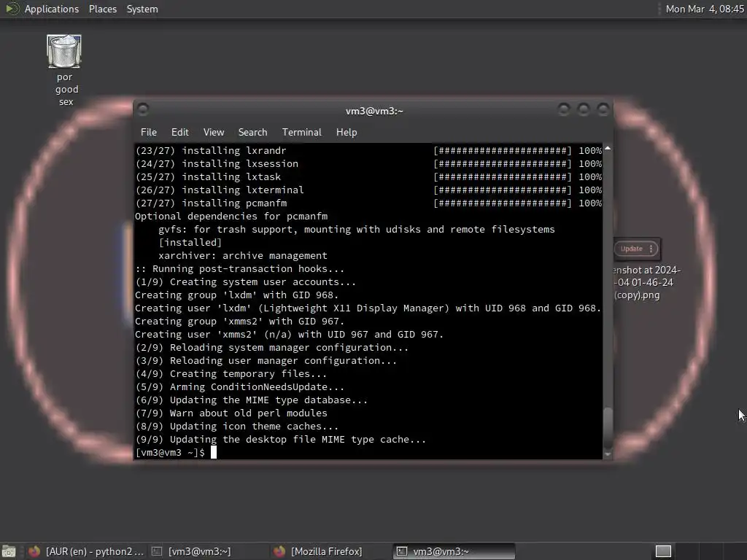
Task: Open the terminal Help menu
Action: coord(347,133)
